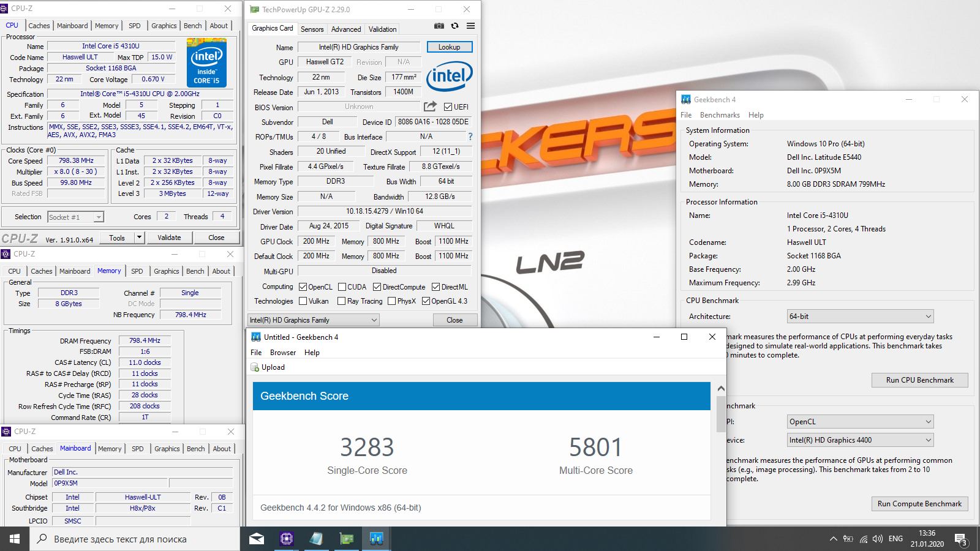Open the File menu in Geekbench results window
The height and width of the screenshot is (551, 980).
coord(256,353)
